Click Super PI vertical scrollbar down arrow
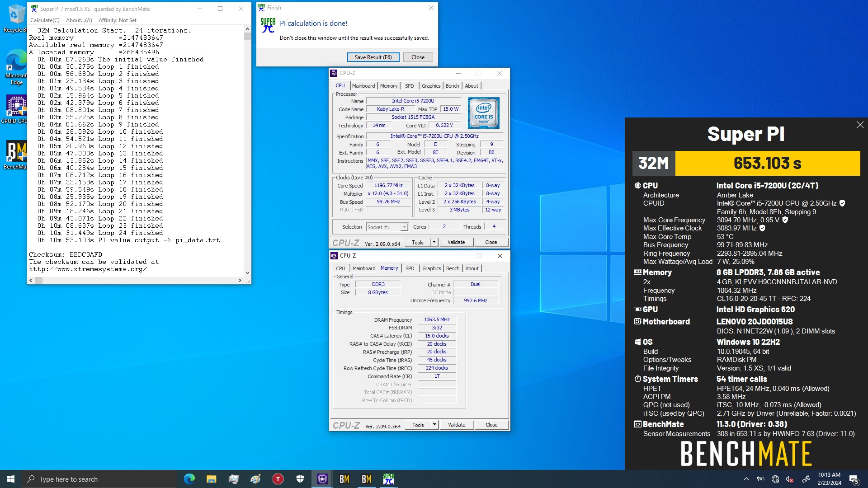Screen dimensions: 868x488 [247, 273]
